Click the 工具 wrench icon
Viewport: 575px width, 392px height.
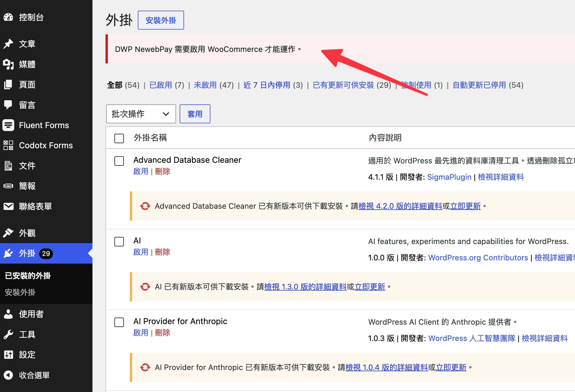(8, 334)
